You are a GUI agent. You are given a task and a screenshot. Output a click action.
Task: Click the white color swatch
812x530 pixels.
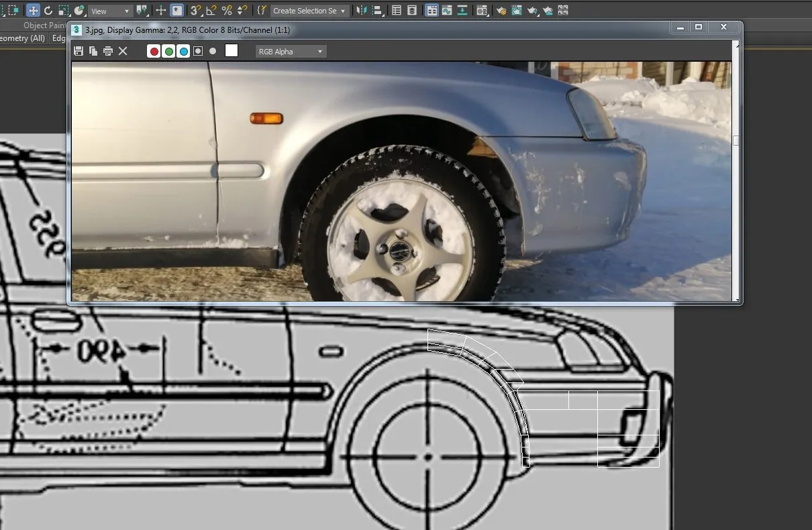tap(232, 51)
